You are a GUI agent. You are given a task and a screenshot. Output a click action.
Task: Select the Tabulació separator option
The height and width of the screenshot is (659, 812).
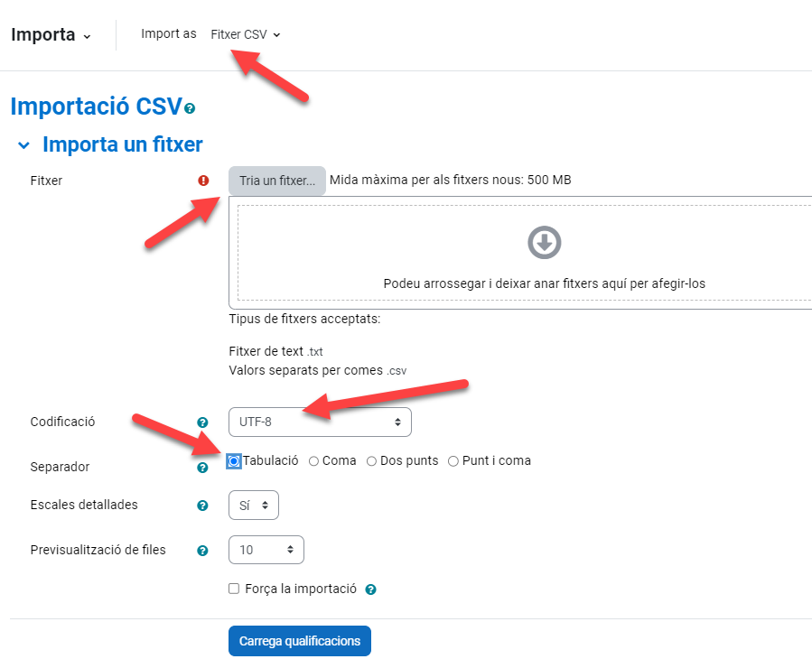pyautogui.click(x=234, y=461)
